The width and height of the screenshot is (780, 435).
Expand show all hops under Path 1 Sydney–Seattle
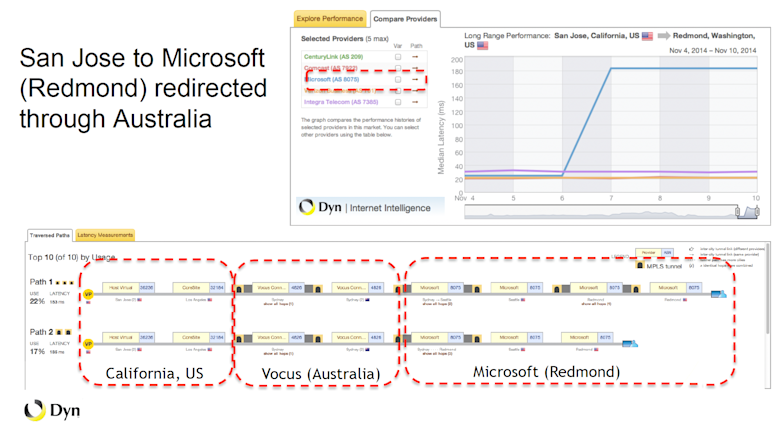pyautogui.click(x=437, y=304)
